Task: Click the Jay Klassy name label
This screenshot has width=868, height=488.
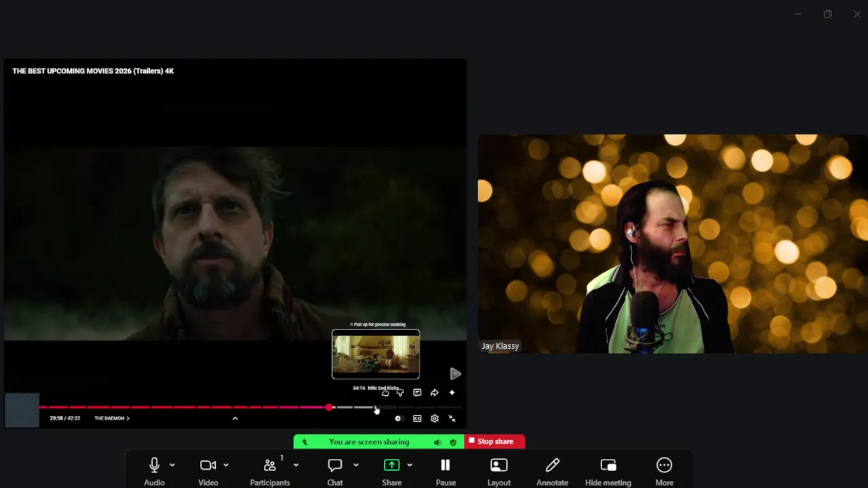Action: tap(500, 346)
